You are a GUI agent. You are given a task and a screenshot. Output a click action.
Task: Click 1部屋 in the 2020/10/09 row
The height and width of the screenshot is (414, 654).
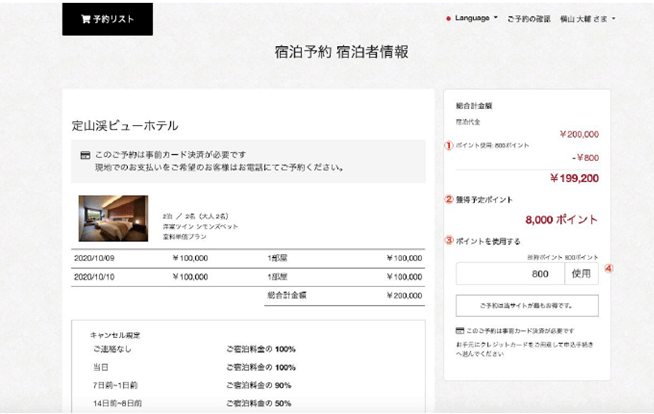tap(277, 258)
